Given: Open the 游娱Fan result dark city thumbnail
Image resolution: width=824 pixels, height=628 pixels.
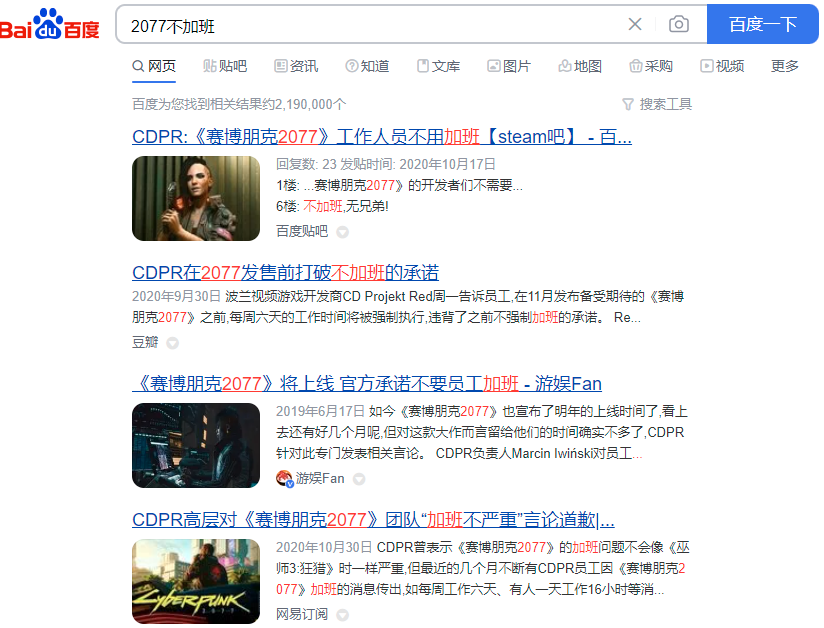Looking at the screenshot, I should tap(196, 445).
